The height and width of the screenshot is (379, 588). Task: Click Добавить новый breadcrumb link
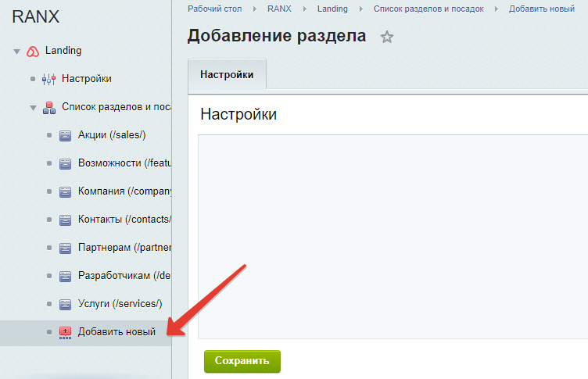click(542, 9)
